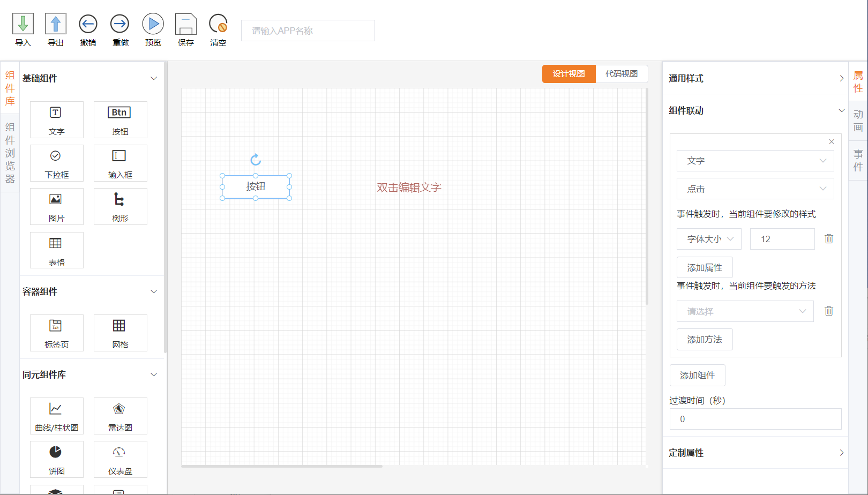Screen dimensions: 868x495
Task: Collapse the 基础组件 section
Action: (154, 78)
